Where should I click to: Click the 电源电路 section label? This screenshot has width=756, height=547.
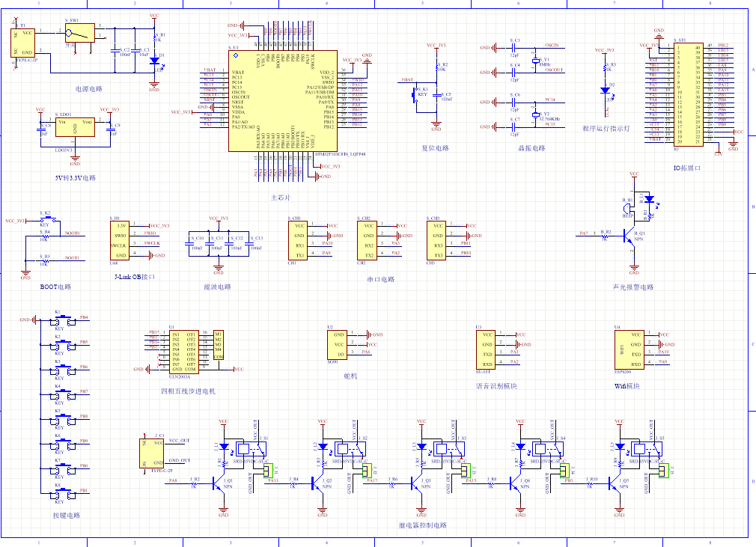(x=89, y=89)
